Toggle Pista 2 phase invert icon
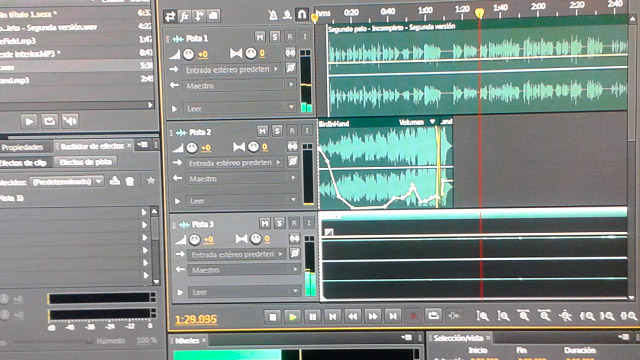 [x=293, y=162]
